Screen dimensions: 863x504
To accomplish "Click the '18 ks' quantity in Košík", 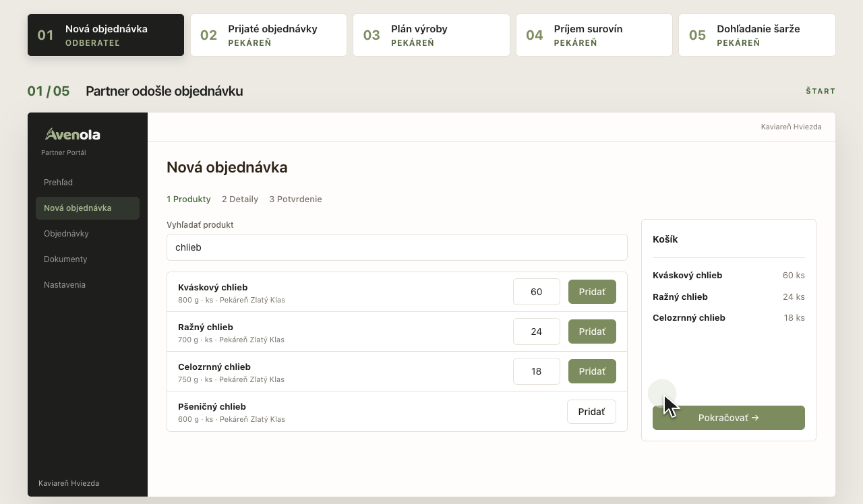I will (x=794, y=318).
